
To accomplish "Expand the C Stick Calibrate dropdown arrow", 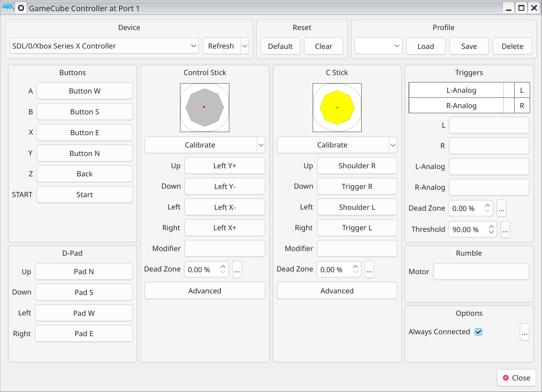I will click(x=393, y=145).
